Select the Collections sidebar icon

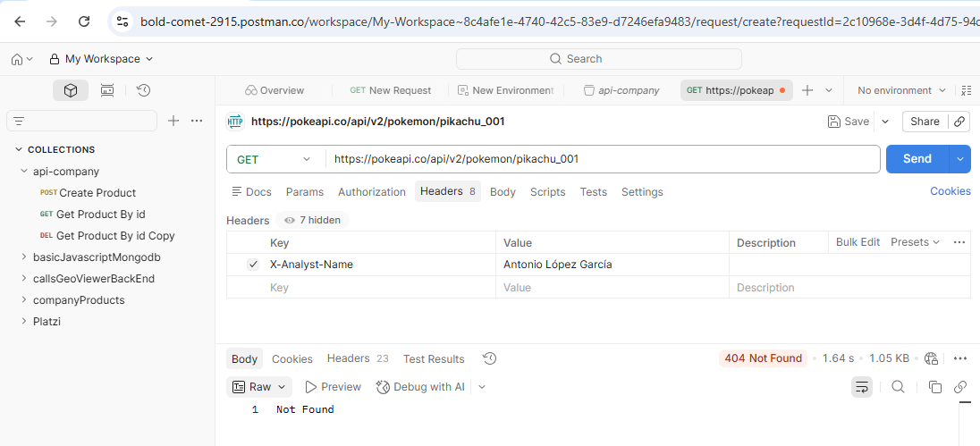point(71,90)
